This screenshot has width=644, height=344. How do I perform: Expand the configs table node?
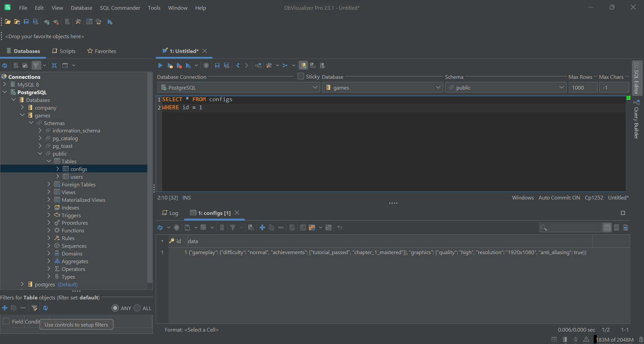[58, 169]
